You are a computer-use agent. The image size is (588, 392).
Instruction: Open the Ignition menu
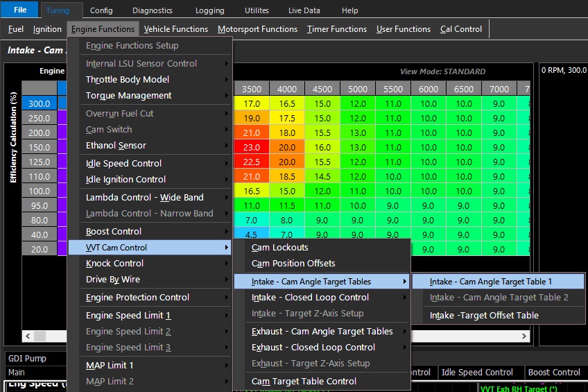point(47,29)
